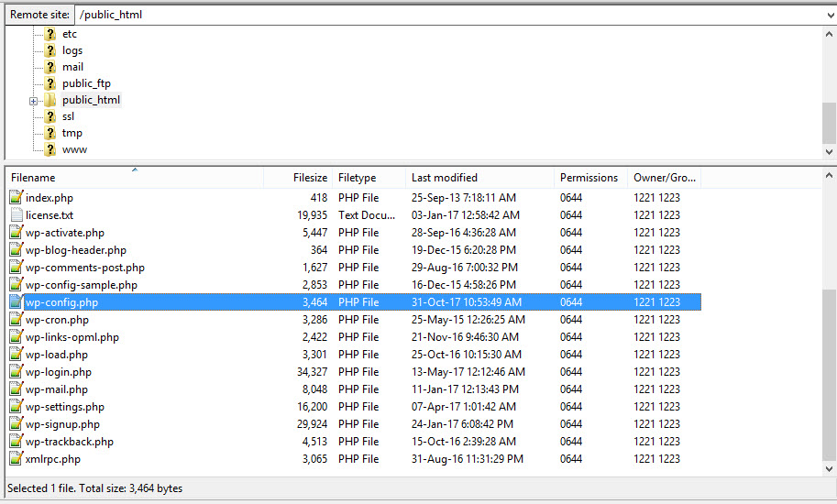Screen dimensions: 837x504
Task: Click the public_html open folder icon
Action: click(50, 100)
